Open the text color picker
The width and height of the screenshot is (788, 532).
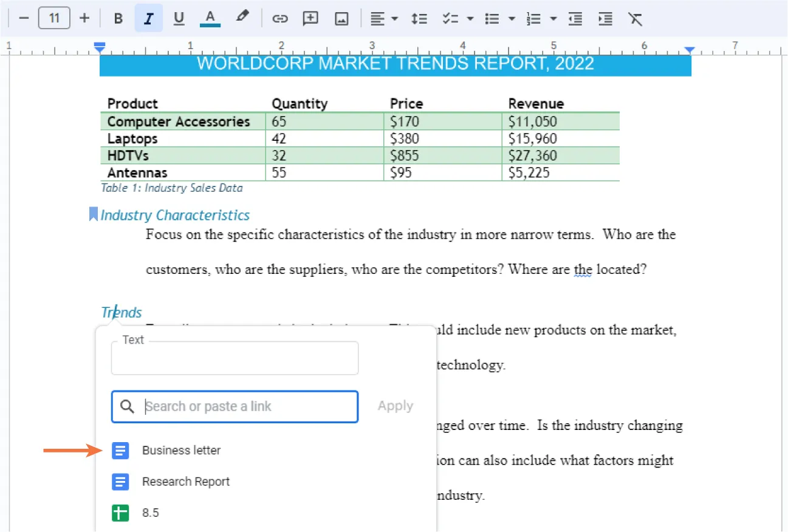pyautogui.click(x=210, y=19)
